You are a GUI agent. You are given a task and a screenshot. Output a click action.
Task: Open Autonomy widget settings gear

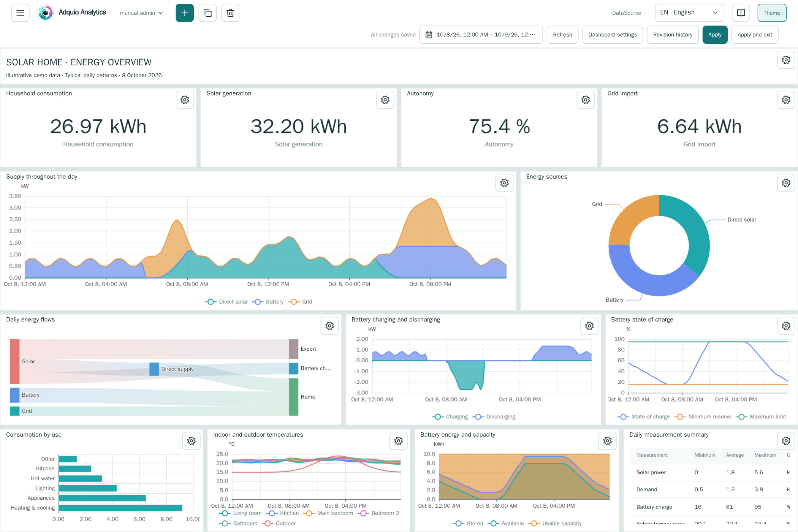(586, 100)
